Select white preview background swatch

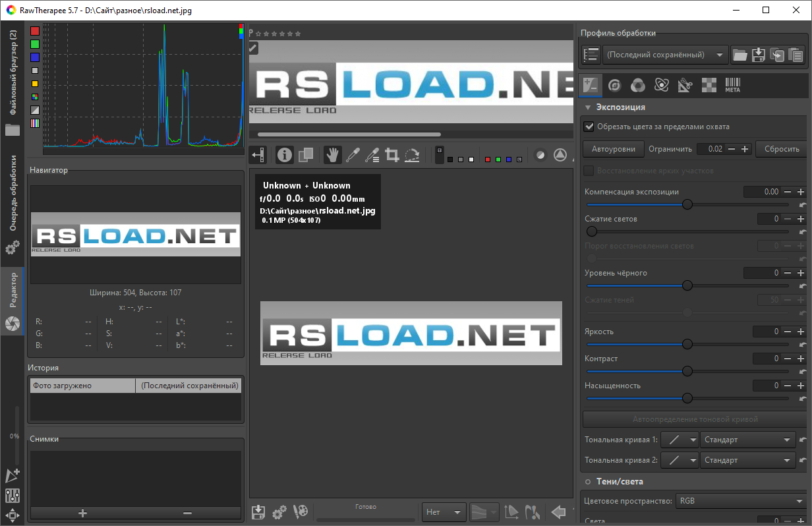(471, 160)
